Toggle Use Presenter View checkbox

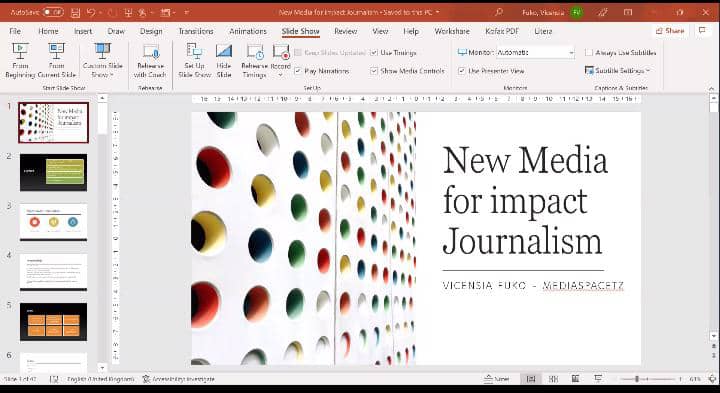pyautogui.click(x=462, y=71)
